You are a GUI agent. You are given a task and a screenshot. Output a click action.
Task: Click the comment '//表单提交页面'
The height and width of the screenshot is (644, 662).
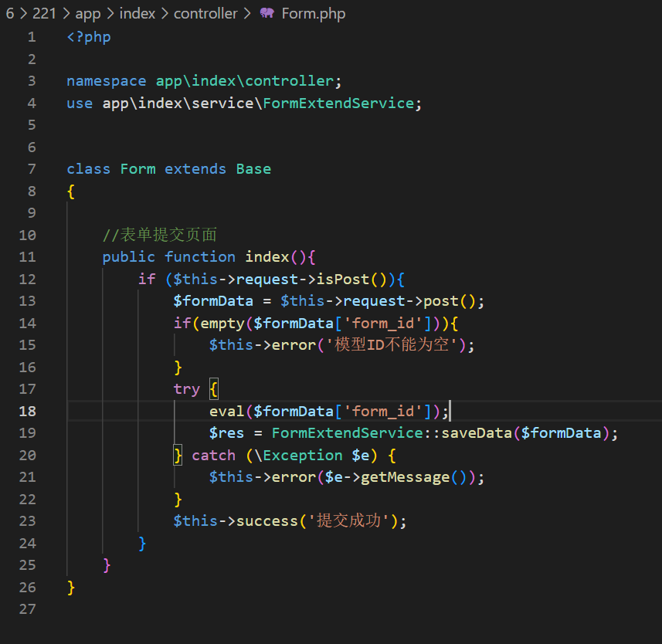coord(160,235)
